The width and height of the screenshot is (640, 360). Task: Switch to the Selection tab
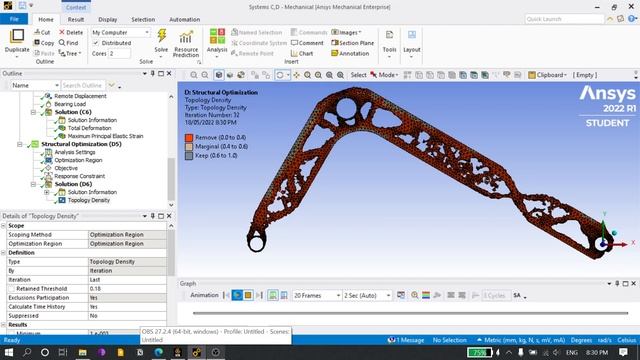143,19
